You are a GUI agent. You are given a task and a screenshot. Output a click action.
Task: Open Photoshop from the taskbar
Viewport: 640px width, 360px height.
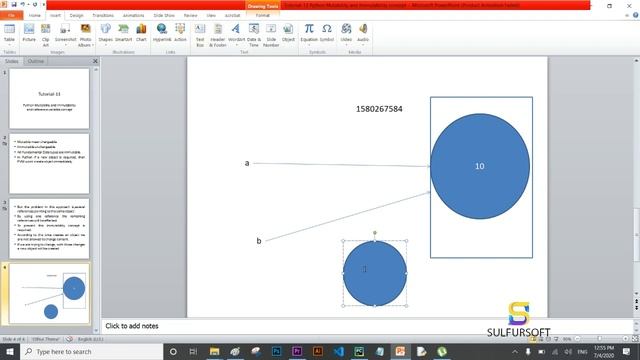coord(276,351)
